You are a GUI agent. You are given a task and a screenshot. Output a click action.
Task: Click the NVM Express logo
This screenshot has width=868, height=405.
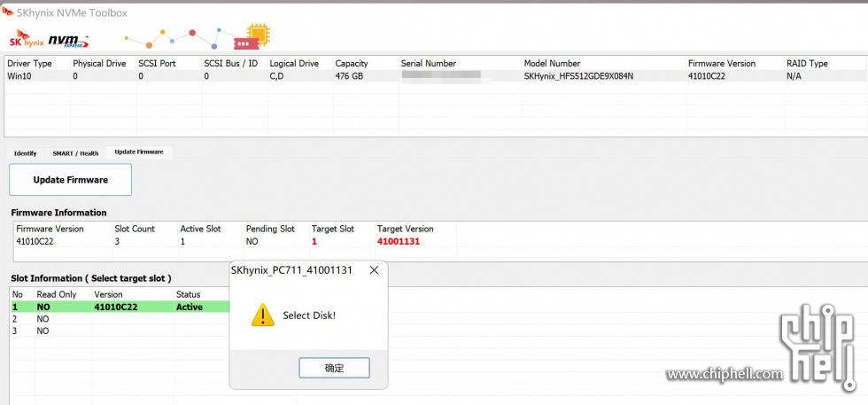click(69, 41)
